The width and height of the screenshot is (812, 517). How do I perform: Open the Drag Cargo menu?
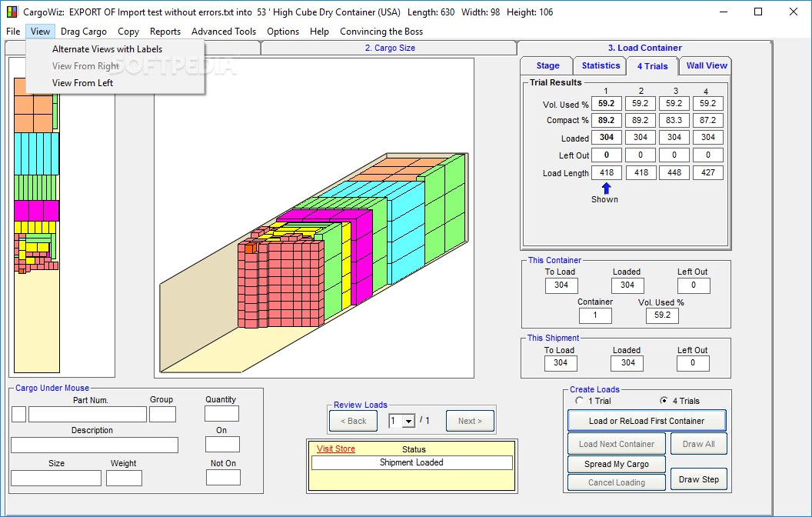click(x=83, y=31)
